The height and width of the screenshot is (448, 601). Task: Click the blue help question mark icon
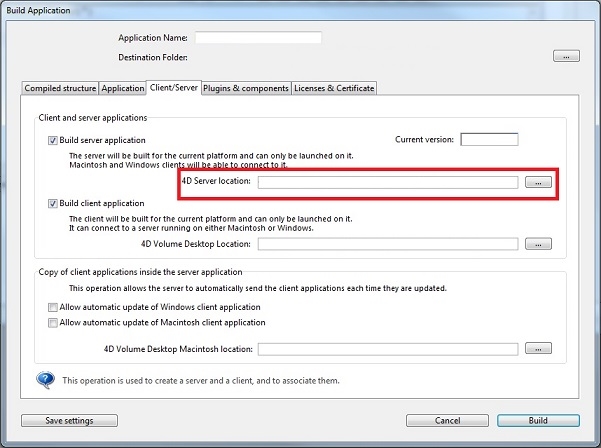point(45,380)
